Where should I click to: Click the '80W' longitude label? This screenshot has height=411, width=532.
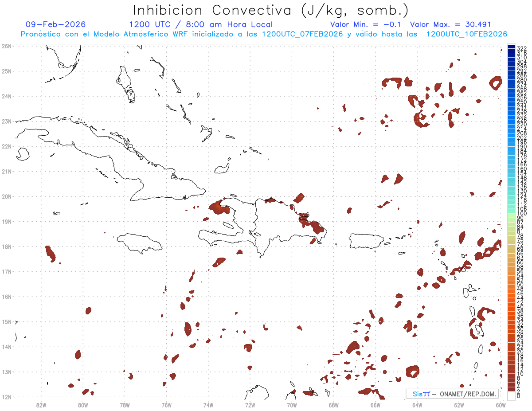click(83, 404)
